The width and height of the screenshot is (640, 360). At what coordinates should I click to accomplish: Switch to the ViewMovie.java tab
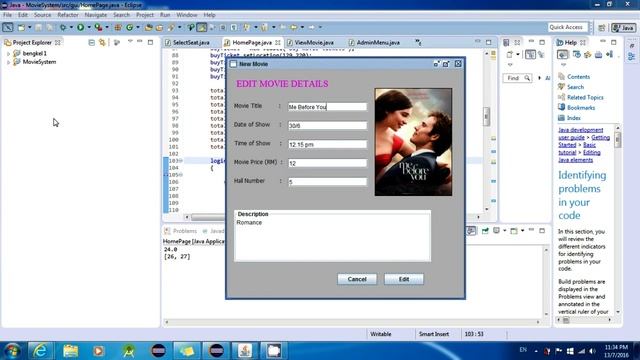coord(314,42)
